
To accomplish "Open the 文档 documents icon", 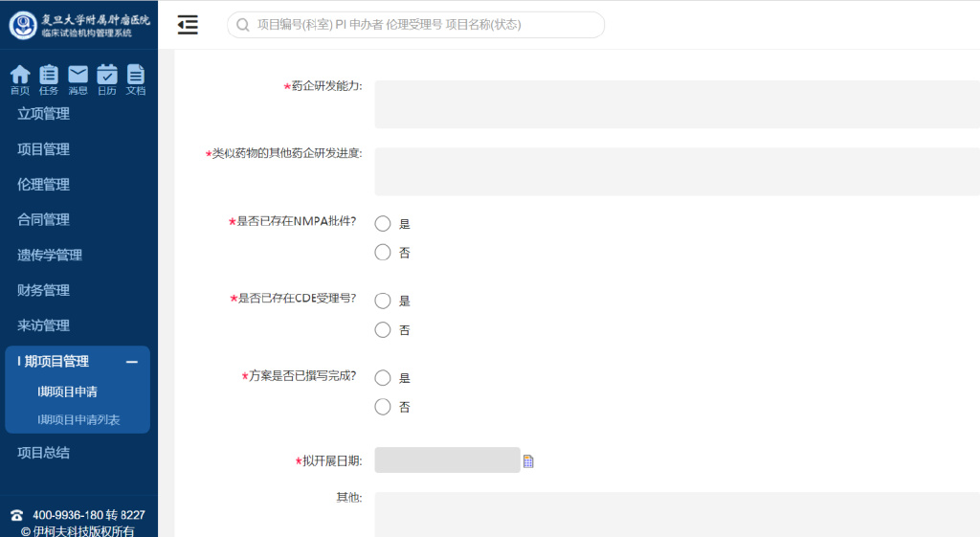I will 136,77.
